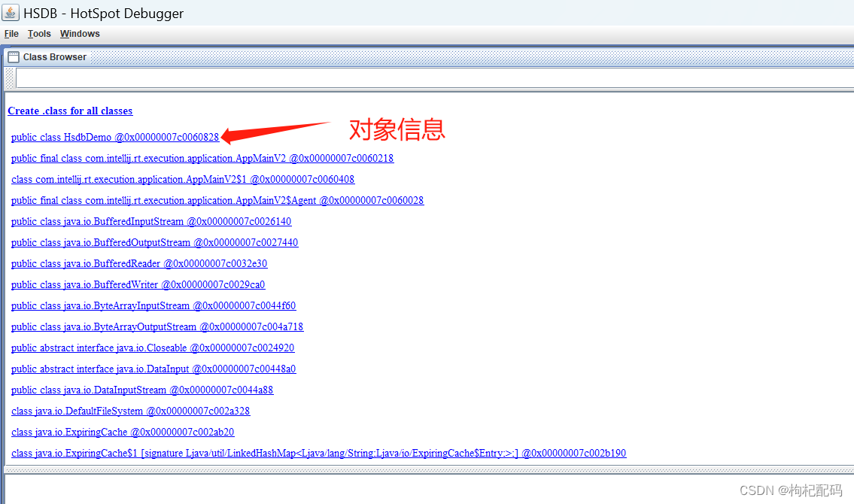This screenshot has height=504, width=854.
Task: Open java.io.BufferedInputStream class link
Action: pyautogui.click(x=151, y=221)
